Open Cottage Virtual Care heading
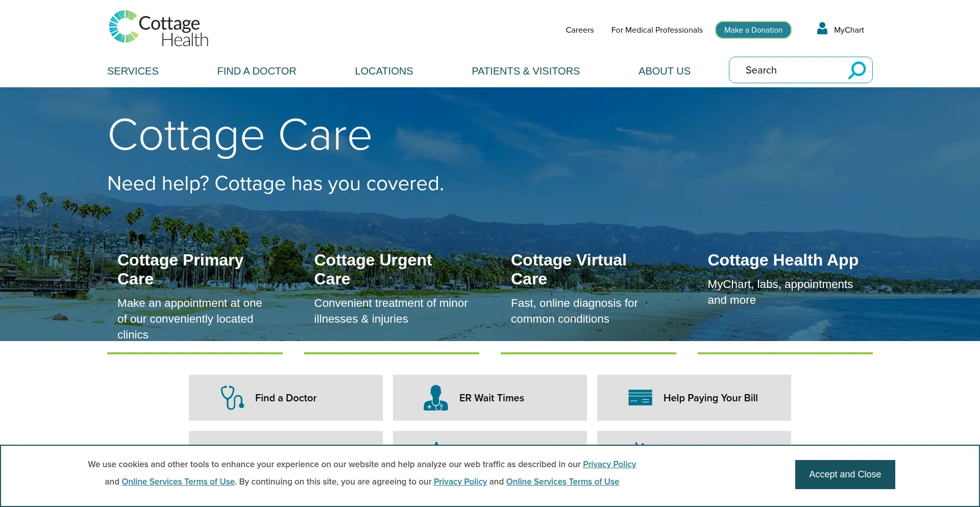The image size is (980, 507). click(569, 270)
